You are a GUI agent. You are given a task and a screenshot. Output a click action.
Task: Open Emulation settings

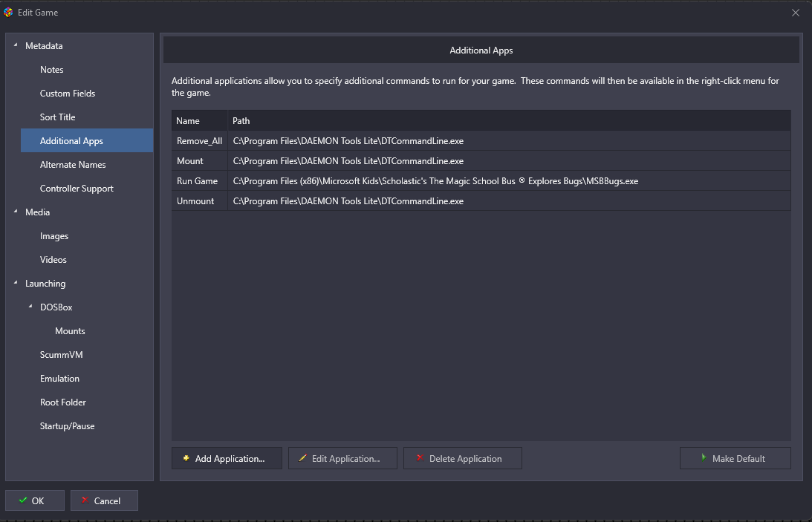point(59,379)
